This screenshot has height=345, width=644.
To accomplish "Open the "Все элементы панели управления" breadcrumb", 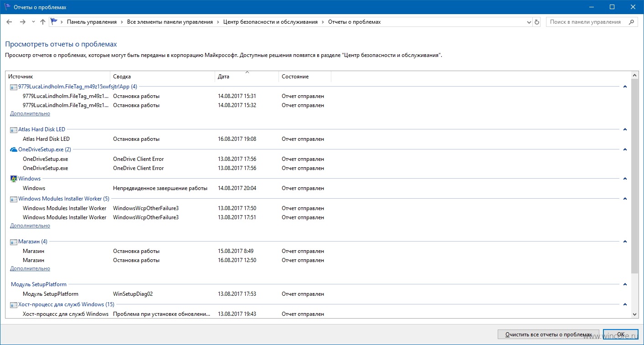I will [170, 22].
